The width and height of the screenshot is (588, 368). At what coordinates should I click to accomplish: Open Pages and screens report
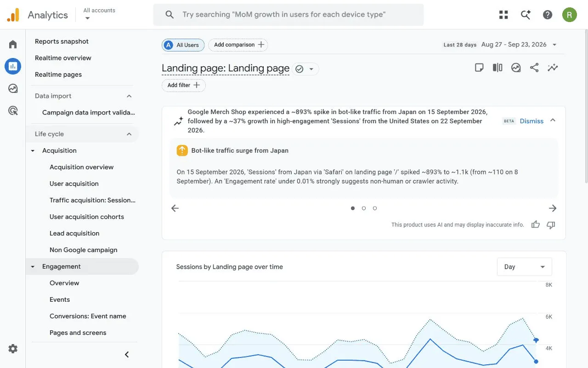[x=78, y=333]
